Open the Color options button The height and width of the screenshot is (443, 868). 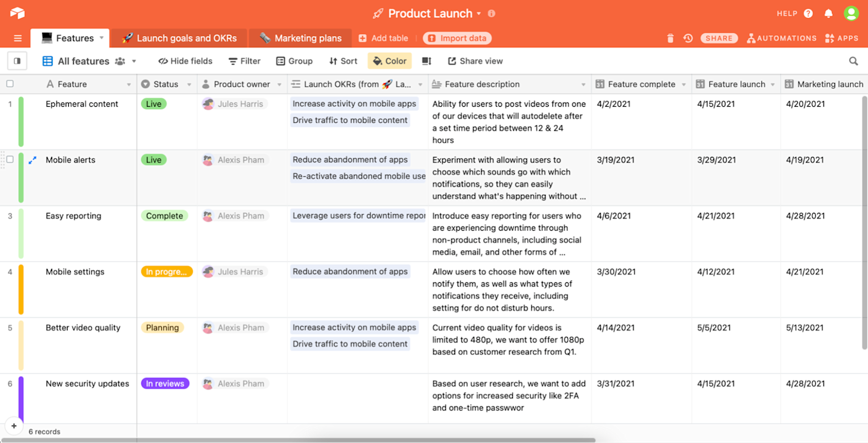389,61
